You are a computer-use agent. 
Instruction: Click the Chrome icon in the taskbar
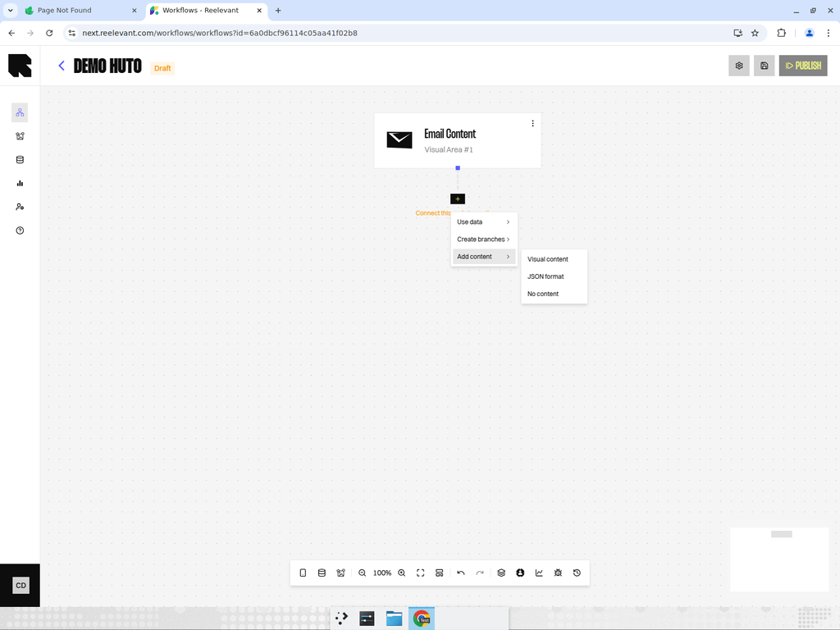(x=422, y=619)
